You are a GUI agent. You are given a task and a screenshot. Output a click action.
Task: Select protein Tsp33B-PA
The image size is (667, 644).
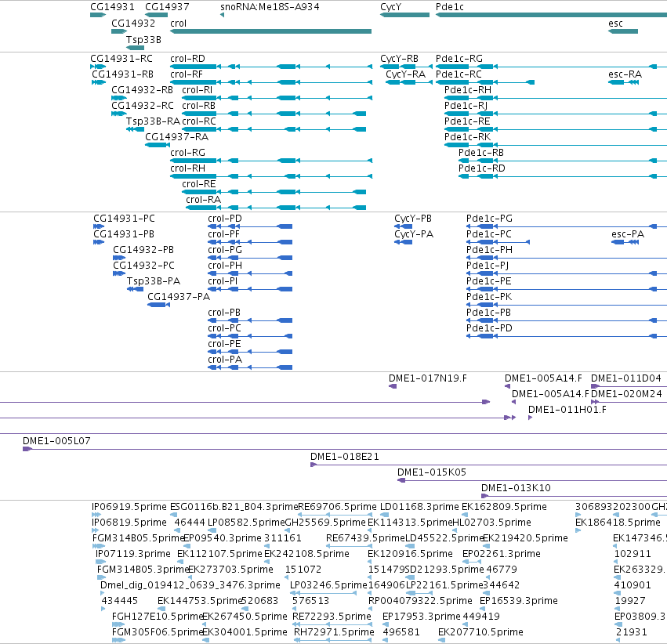pos(154,281)
